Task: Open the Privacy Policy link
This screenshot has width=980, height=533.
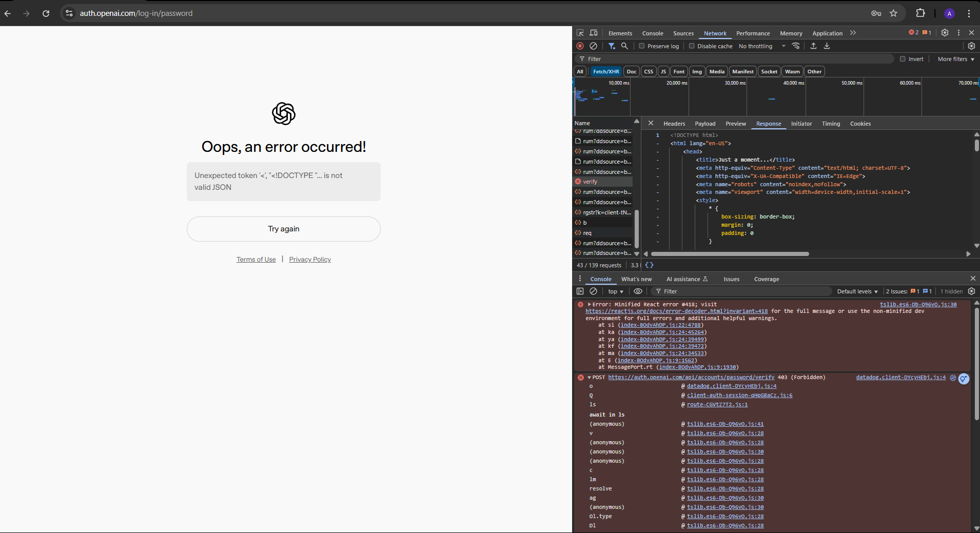Action: pyautogui.click(x=310, y=260)
